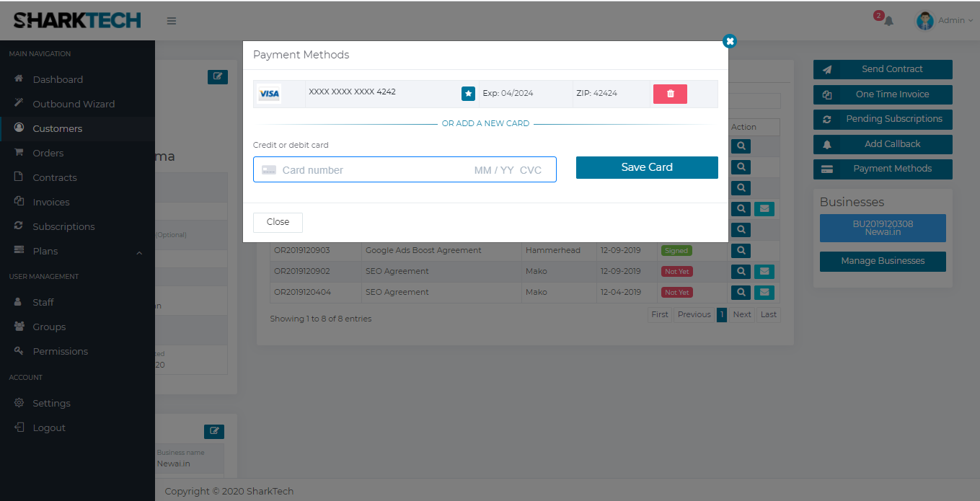980x501 pixels.
Task: Open Dashboard from sidebar
Action: tap(58, 79)
